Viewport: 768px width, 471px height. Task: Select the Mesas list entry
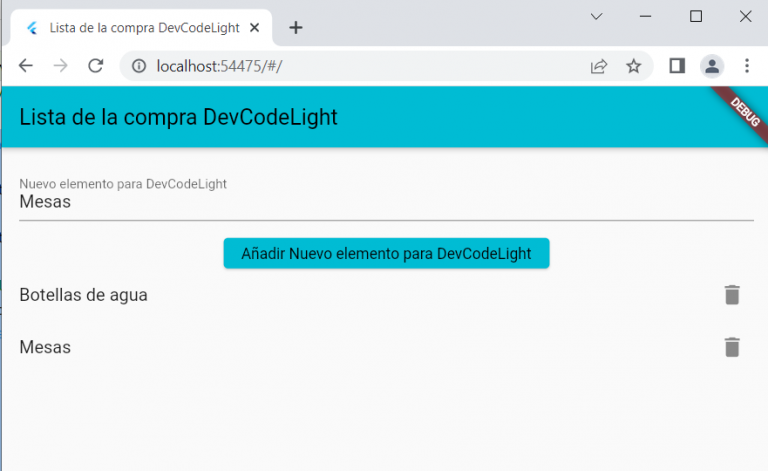click(x=46, y=347)
